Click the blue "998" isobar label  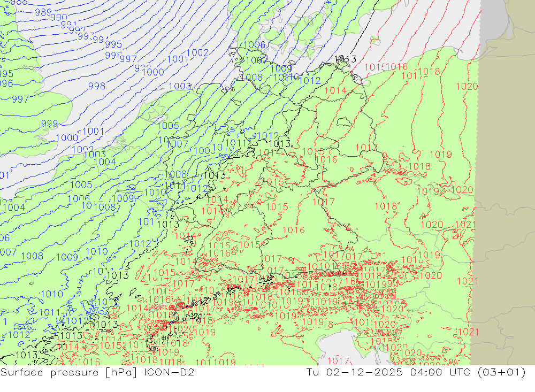click(x=97, y=86)
